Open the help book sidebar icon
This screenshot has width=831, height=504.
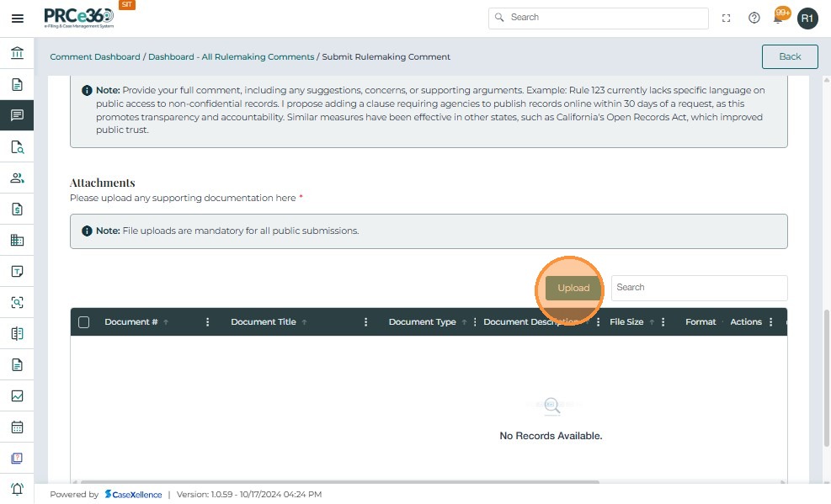pyautogui.click(x=17, y=458)
